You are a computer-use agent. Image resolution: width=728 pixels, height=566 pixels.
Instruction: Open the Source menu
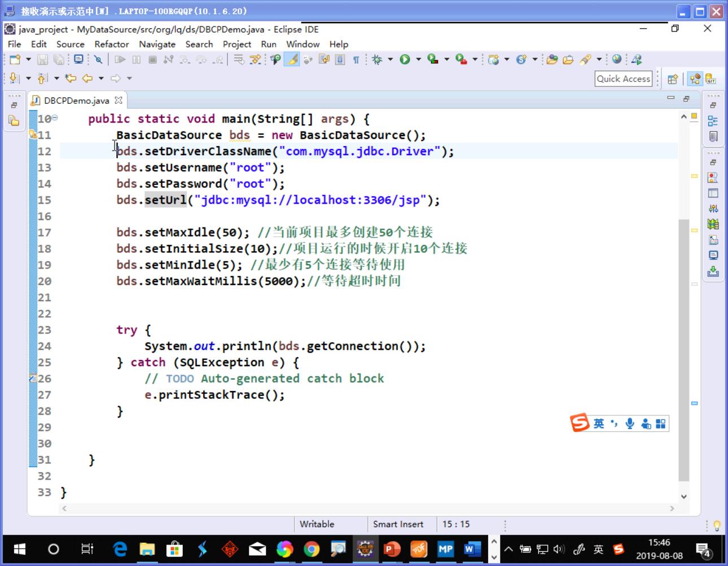coord(70,44)
